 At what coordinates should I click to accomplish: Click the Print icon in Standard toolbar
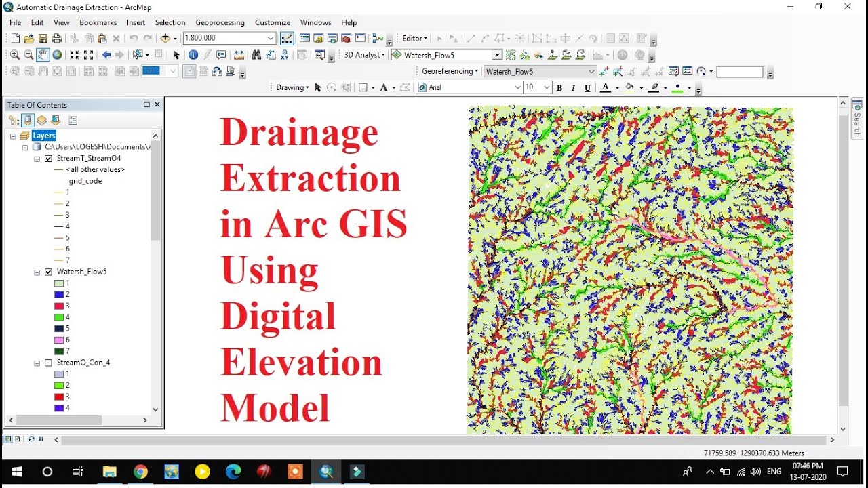click(56, 39)
